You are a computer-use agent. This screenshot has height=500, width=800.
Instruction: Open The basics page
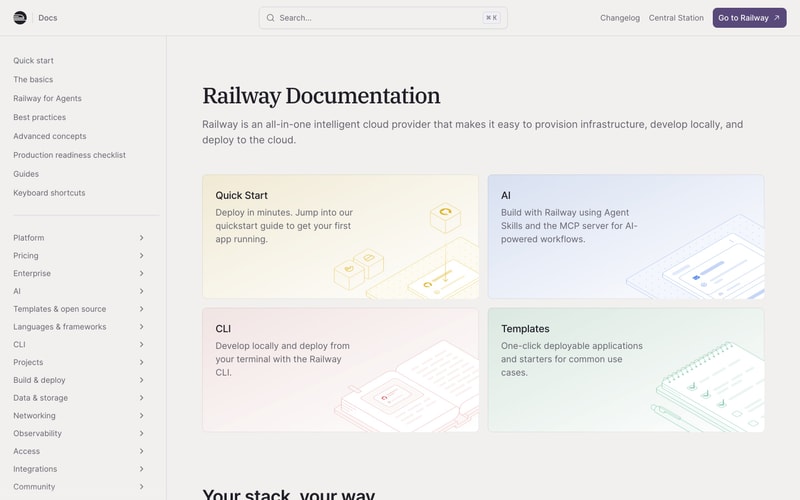coord(33,80)
